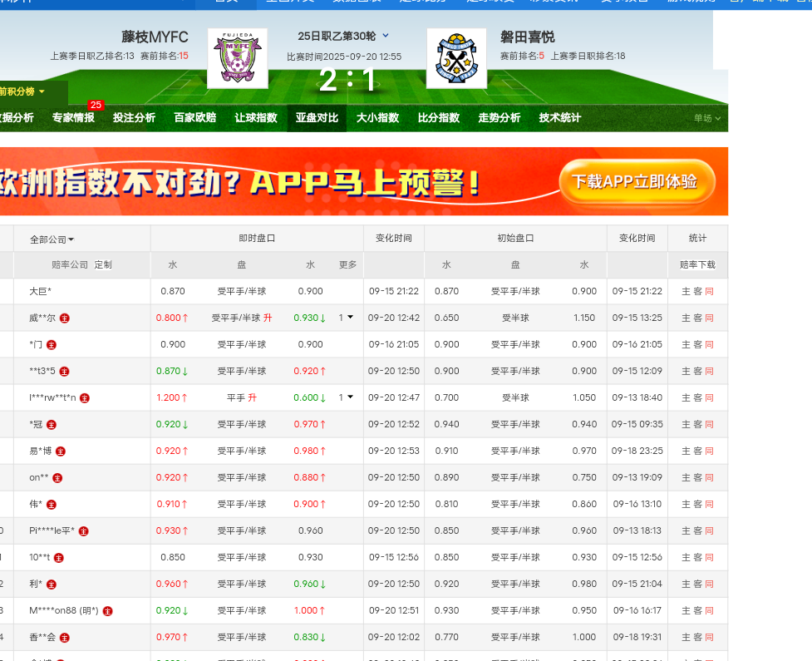Click the red 主 badge beside 利*

point(52,584)
